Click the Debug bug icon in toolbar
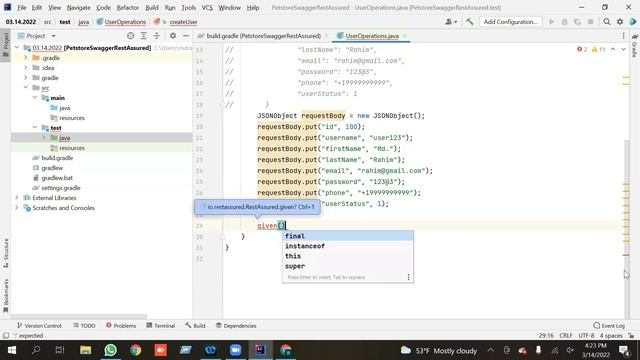Screen dimensions: 640x360 point(564,22)
